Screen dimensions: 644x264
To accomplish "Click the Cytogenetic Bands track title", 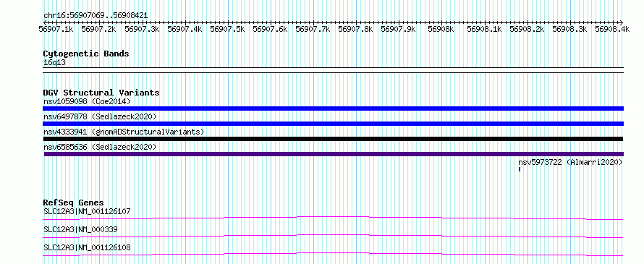I will click(86, 54).
